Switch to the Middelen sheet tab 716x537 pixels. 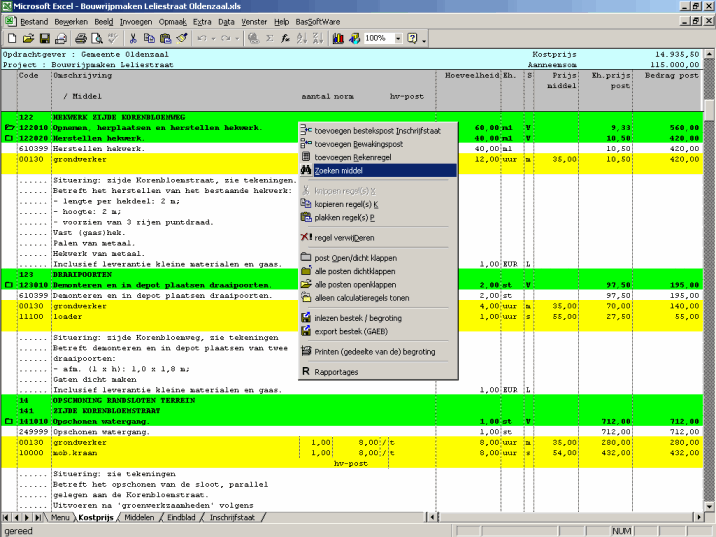[x=139, y=518]
